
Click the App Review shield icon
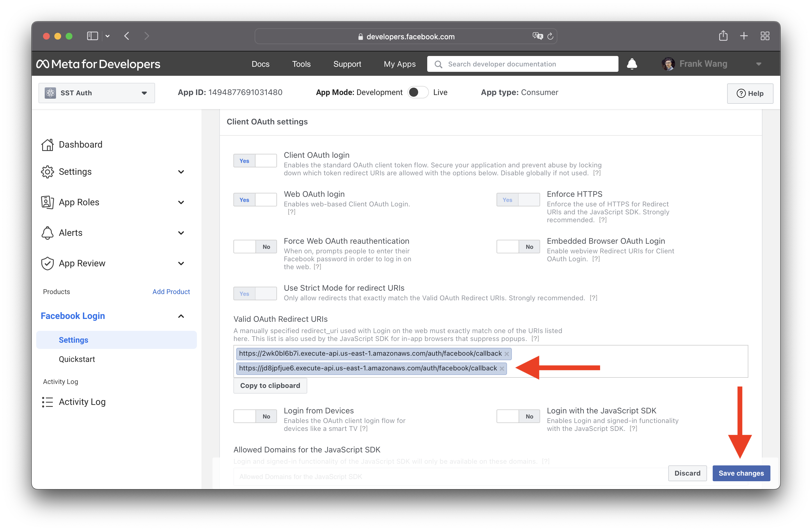pos(48,263)
